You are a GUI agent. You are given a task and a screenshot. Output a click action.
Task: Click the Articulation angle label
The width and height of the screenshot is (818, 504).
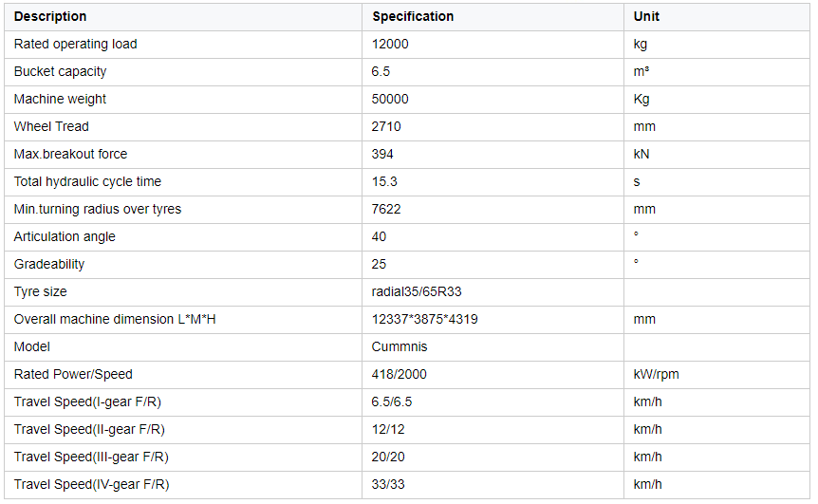[65, 237]
